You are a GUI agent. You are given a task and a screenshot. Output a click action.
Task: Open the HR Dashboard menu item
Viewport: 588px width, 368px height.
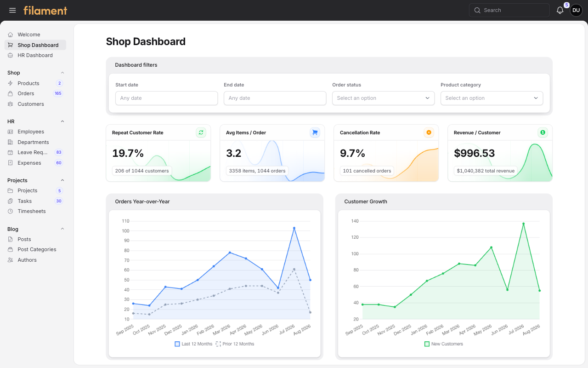35,55
